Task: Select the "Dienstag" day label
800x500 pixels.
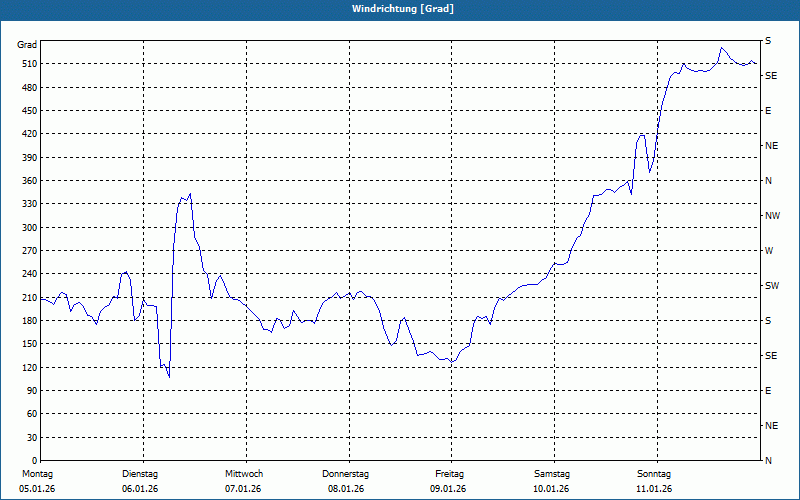Action: [x=140, y=474]
